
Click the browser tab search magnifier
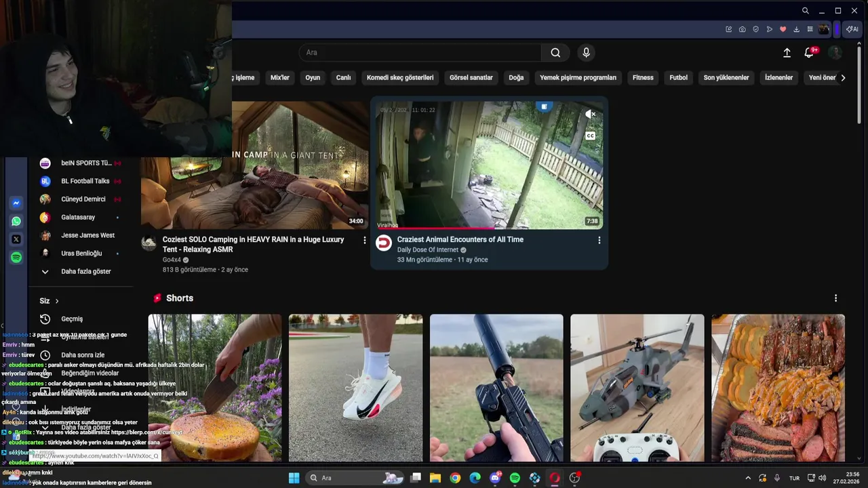point(805,11)
